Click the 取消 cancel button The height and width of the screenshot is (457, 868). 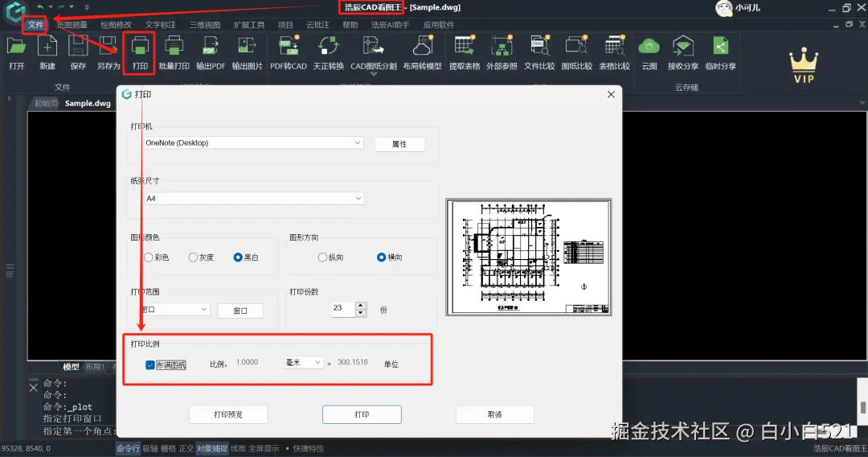[x=494, y=414]
